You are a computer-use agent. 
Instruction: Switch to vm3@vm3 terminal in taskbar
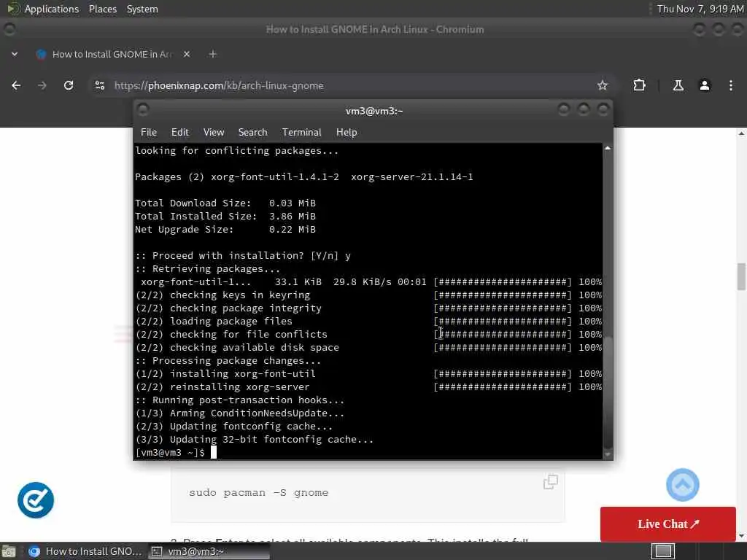click(208, 551)
